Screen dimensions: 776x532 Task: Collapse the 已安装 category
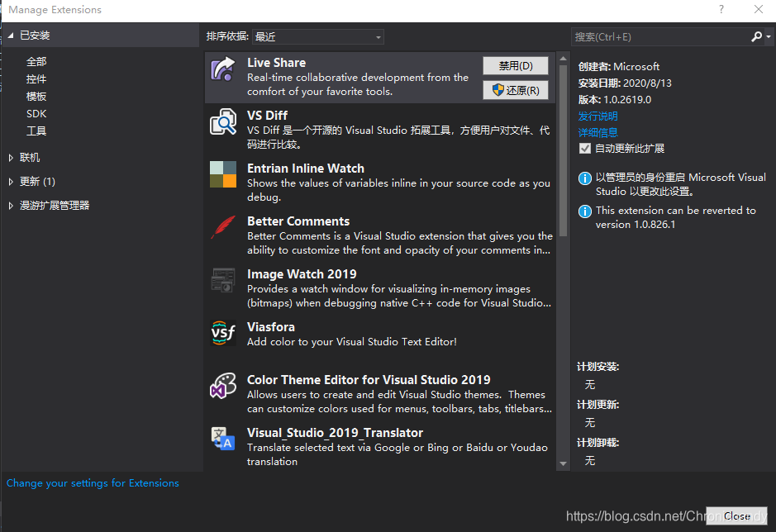[11, 36]
